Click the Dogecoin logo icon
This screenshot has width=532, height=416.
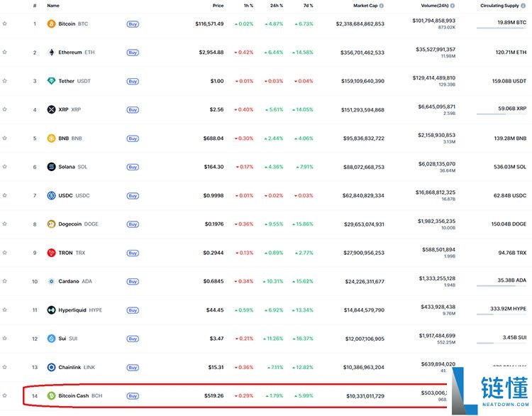coord(51,224)
